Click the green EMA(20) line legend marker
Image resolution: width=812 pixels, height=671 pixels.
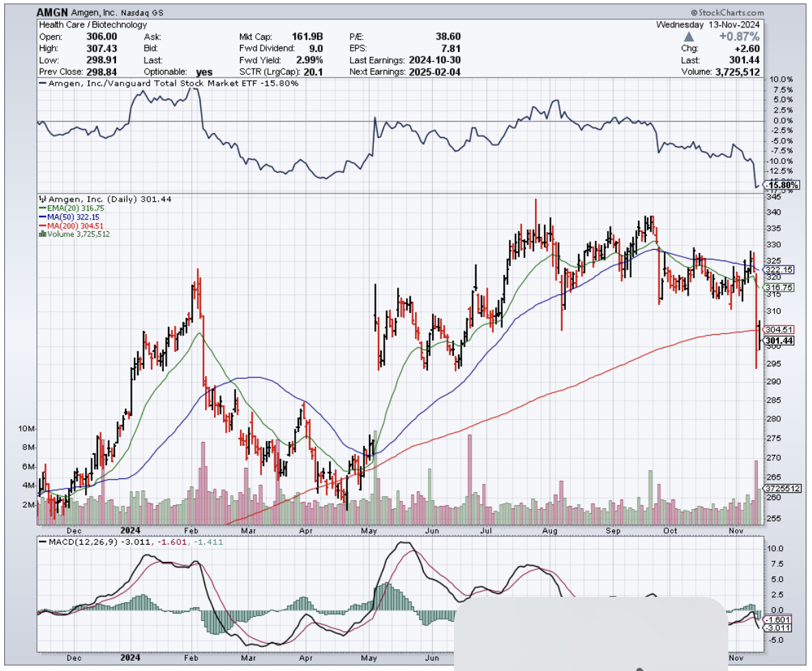point(42,207)
